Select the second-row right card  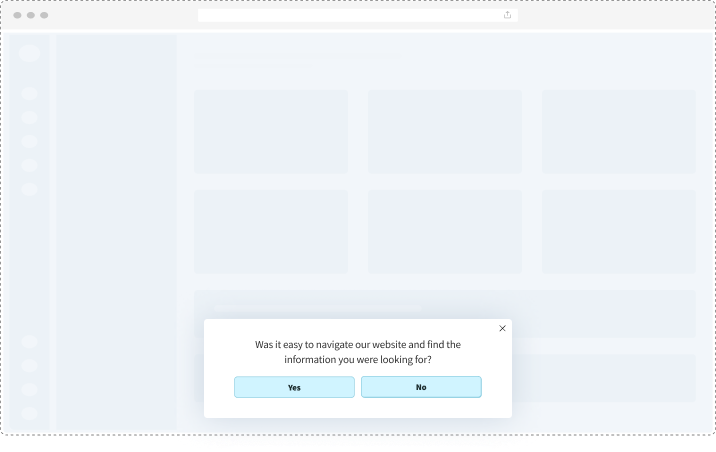tap(618, 231)
